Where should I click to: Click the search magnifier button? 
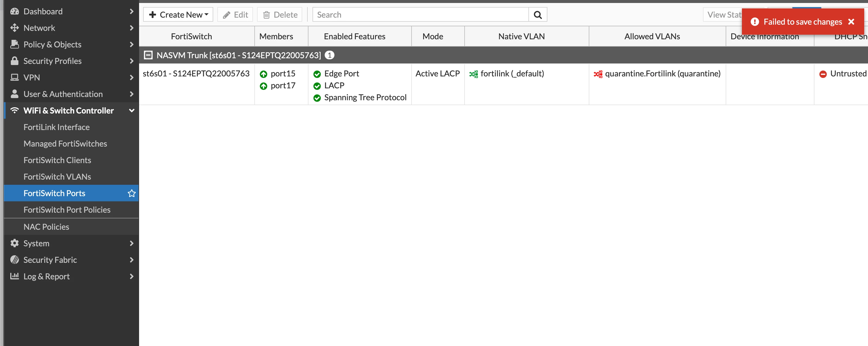(x=538, y=15)
